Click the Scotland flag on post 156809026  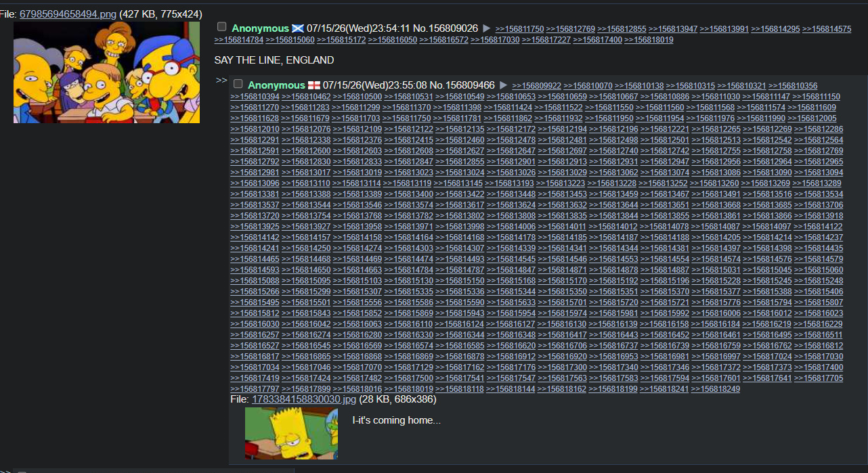click(x=298, y=28)
